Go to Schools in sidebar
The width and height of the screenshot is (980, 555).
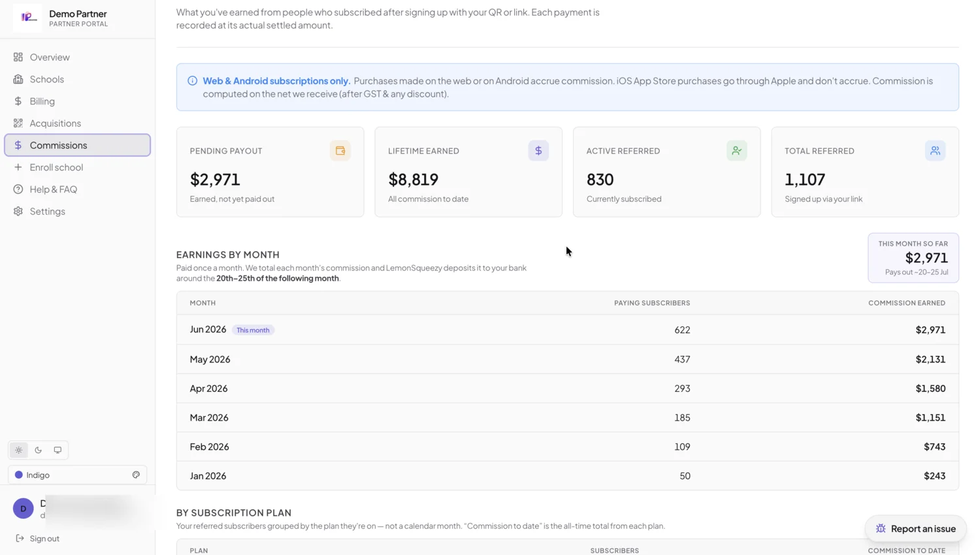pos(78,79)
